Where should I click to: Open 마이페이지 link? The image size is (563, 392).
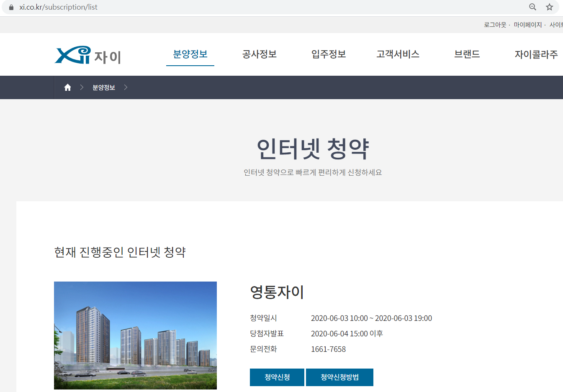click(x=528, y=25)
